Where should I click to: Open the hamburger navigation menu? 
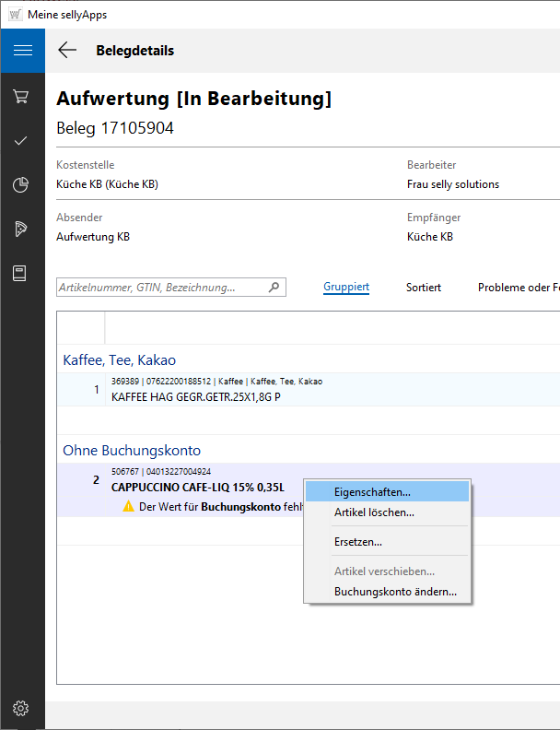pos(22,51)
